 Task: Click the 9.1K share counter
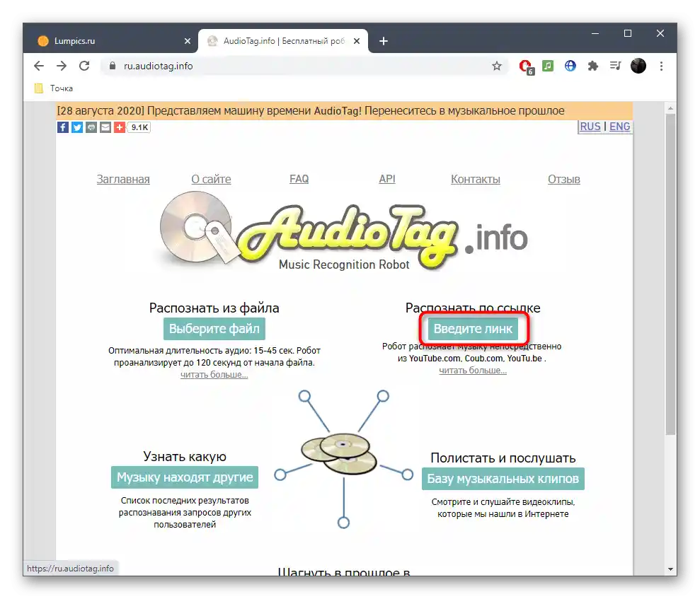[139, 127]
